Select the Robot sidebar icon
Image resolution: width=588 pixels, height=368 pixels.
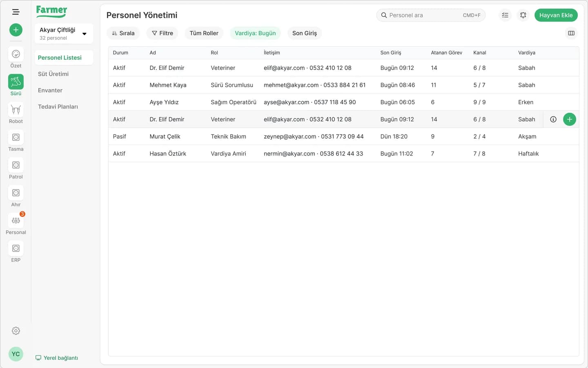pos(16,110)
